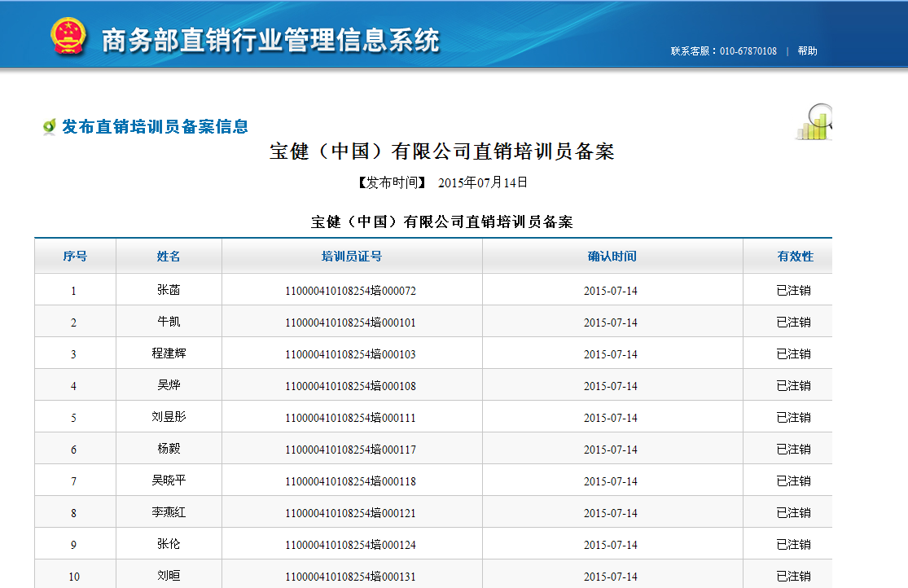Click certificate number ending in 000111
Screen dimensions: 908x588
(x=350, y=418)
